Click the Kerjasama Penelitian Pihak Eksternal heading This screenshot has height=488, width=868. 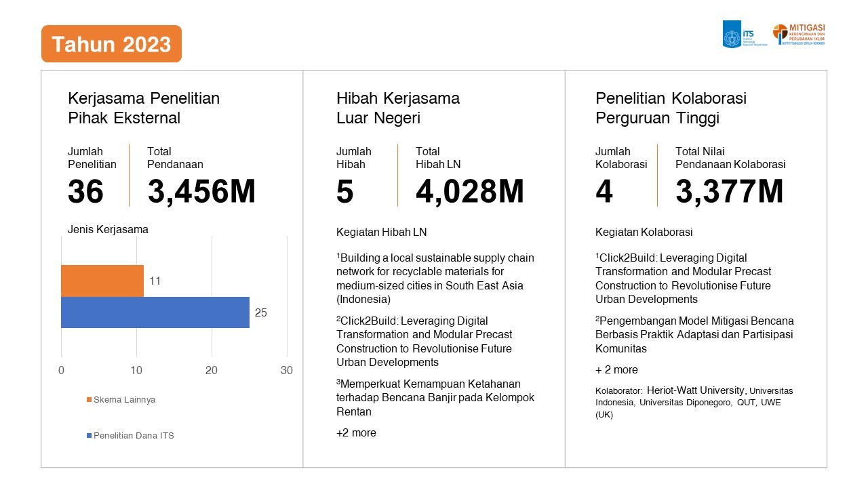point(144,108)
